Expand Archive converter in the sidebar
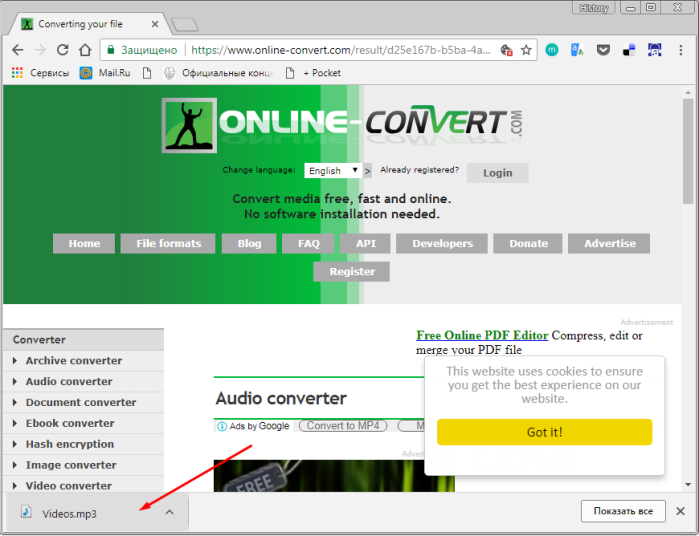Viewport: 699px width, 536px height. click(83, 361)
